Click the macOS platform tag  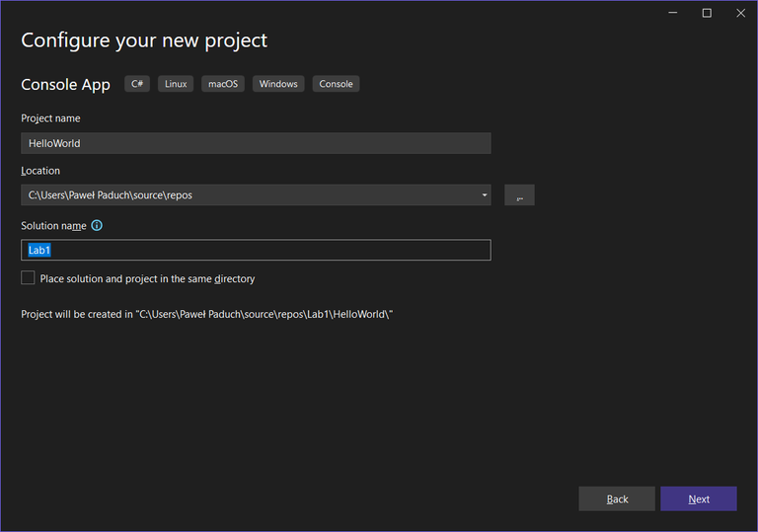(223, 84)
